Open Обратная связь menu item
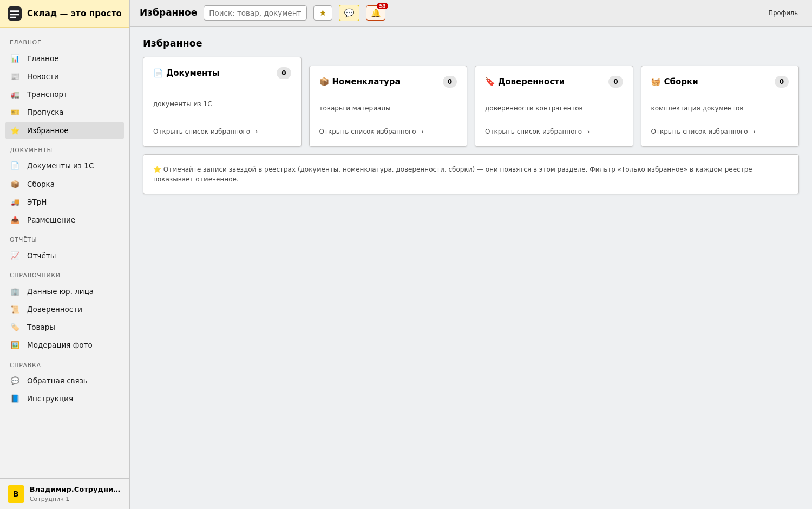Viewport: 812px width, 509px height. (64, 381)
